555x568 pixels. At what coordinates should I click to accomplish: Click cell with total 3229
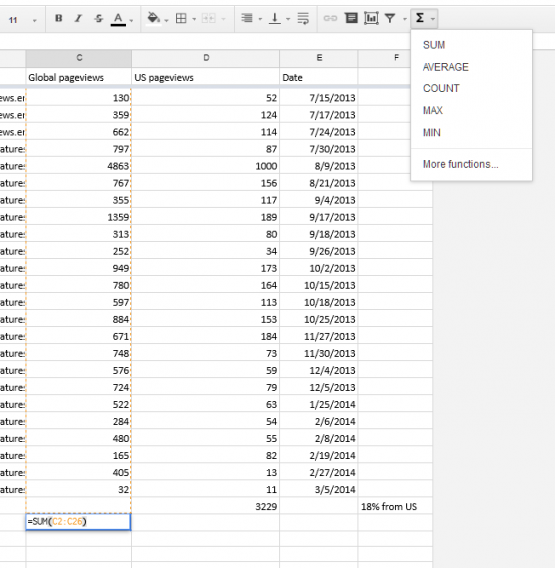(206, 506)
